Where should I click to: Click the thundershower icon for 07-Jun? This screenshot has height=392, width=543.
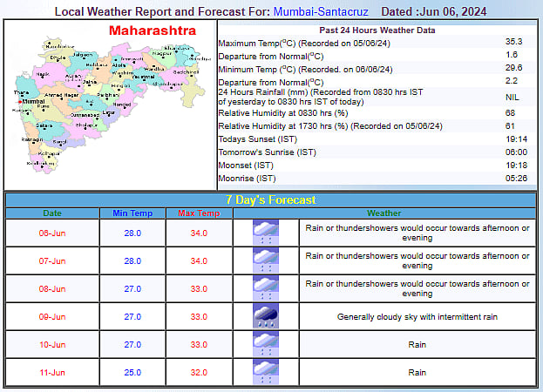coord(265,260)
